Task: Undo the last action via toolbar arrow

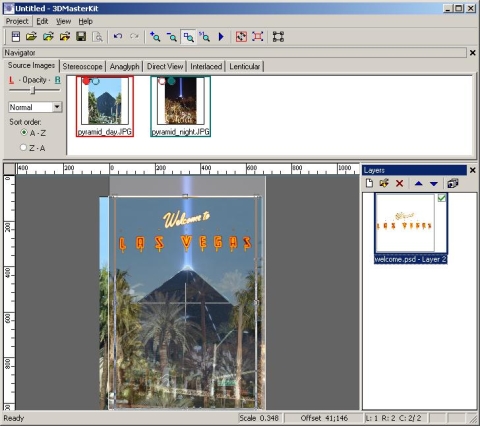Action: pyautogui.click(x=118, y=36)
